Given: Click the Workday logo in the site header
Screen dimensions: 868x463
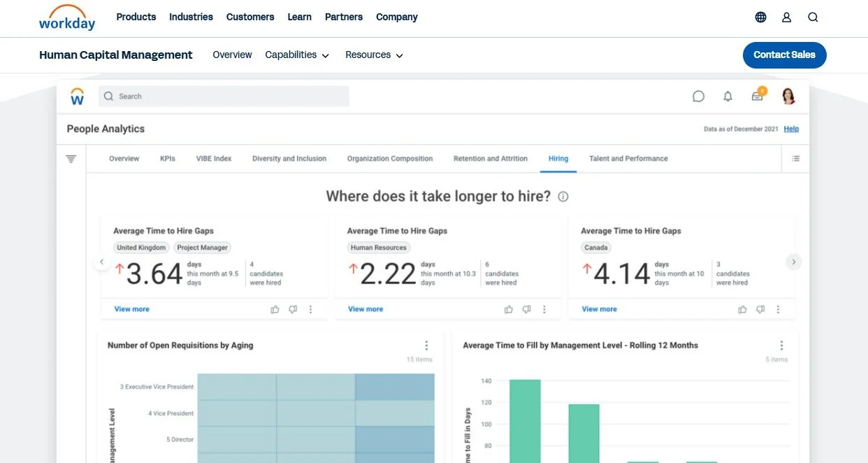Looking at the screenshot, I should (67, 17).
